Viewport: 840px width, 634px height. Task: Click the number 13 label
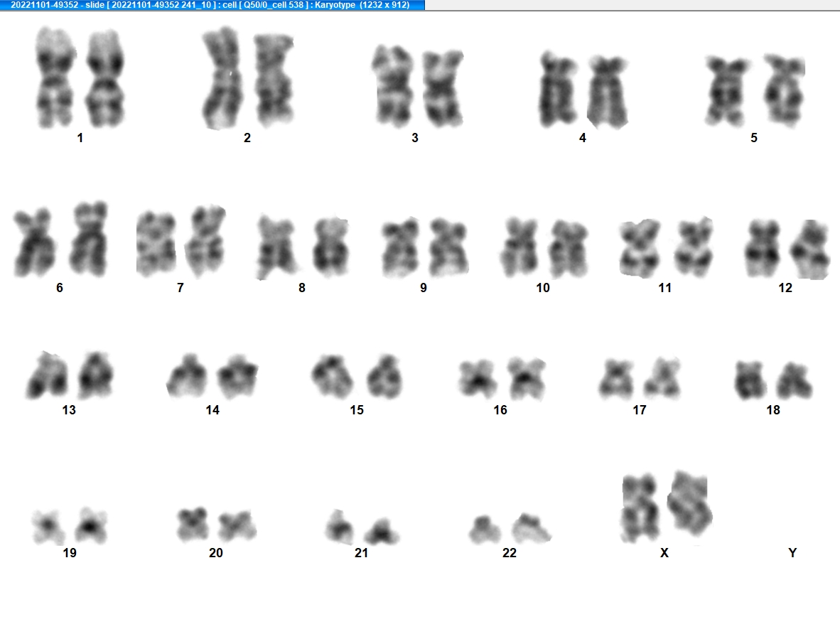(x=69, y=410)
